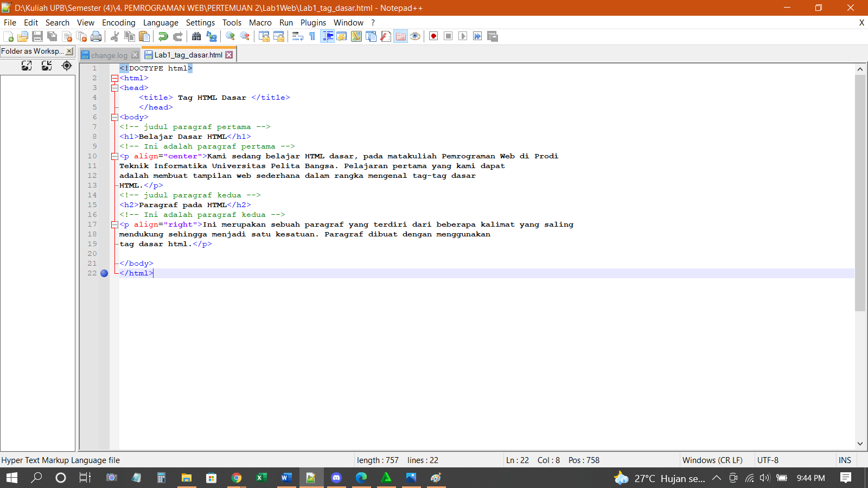Open the Plugins menu
The width and height of the screenshot is (868, 488).
[313, 23]
